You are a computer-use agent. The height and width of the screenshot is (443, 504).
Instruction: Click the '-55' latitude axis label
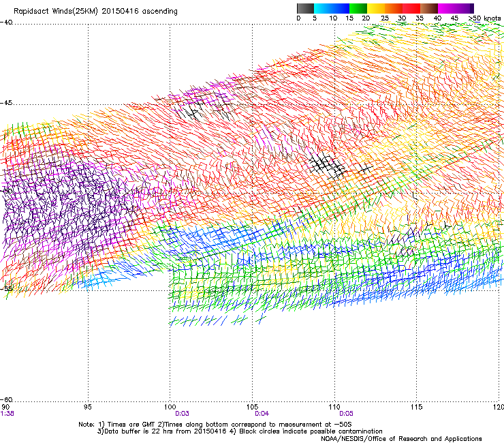point(6,288)
